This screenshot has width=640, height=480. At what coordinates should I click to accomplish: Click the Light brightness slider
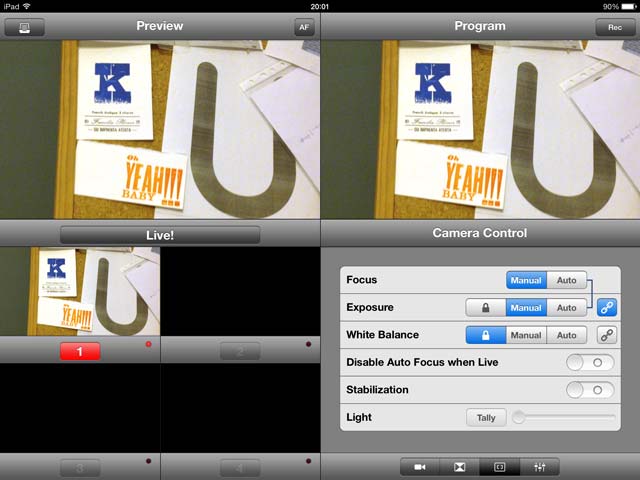click(x=565, y=417)
